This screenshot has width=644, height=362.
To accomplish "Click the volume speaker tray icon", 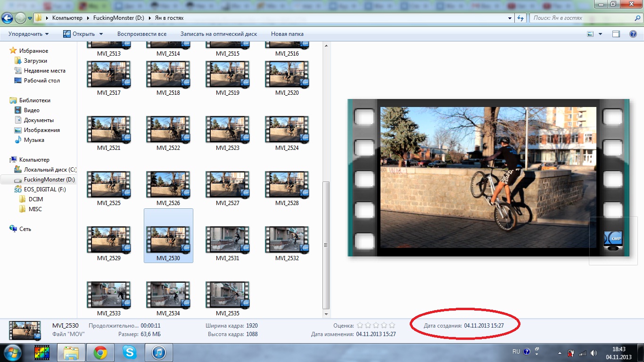I will tap(594, 353).
